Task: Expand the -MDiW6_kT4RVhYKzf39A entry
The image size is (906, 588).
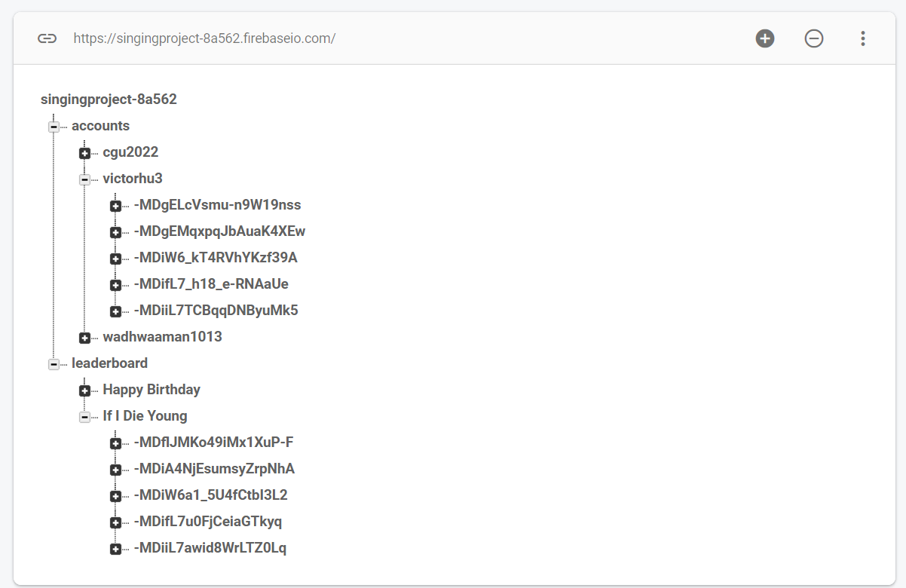Action: 115,259
